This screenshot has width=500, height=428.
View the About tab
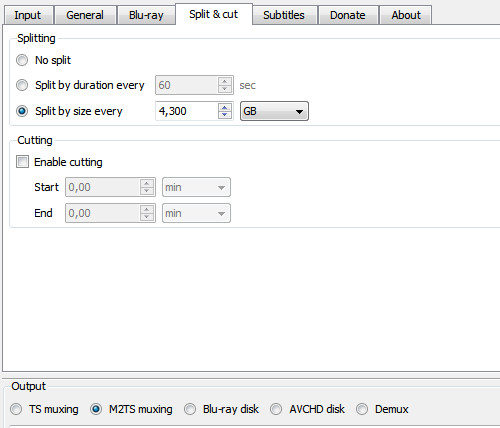click(x=406, y=15)
